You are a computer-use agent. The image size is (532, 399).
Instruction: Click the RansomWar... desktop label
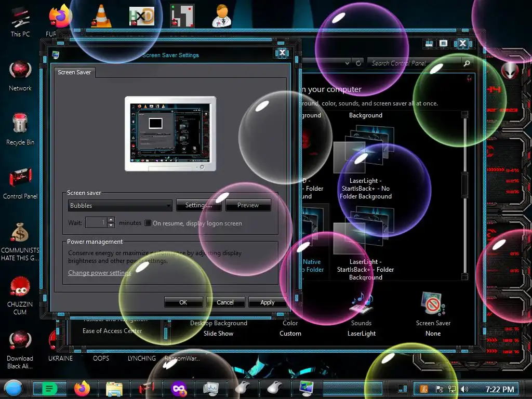pos(182,358)
